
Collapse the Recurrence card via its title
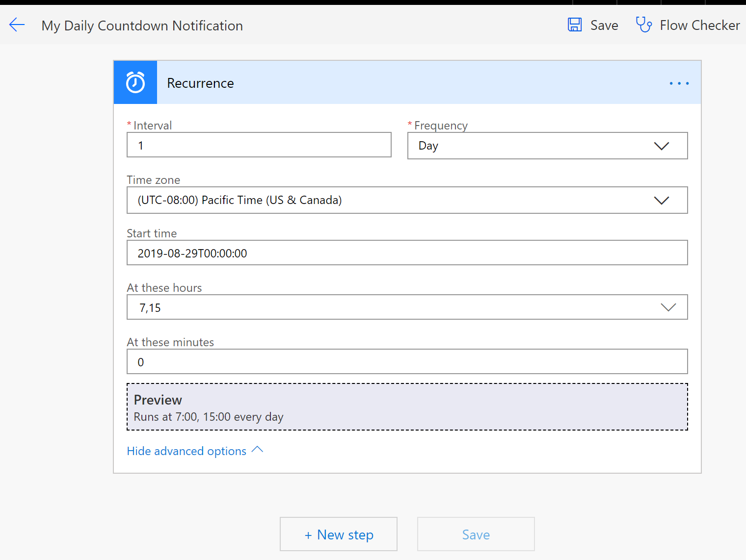(200, 83)
